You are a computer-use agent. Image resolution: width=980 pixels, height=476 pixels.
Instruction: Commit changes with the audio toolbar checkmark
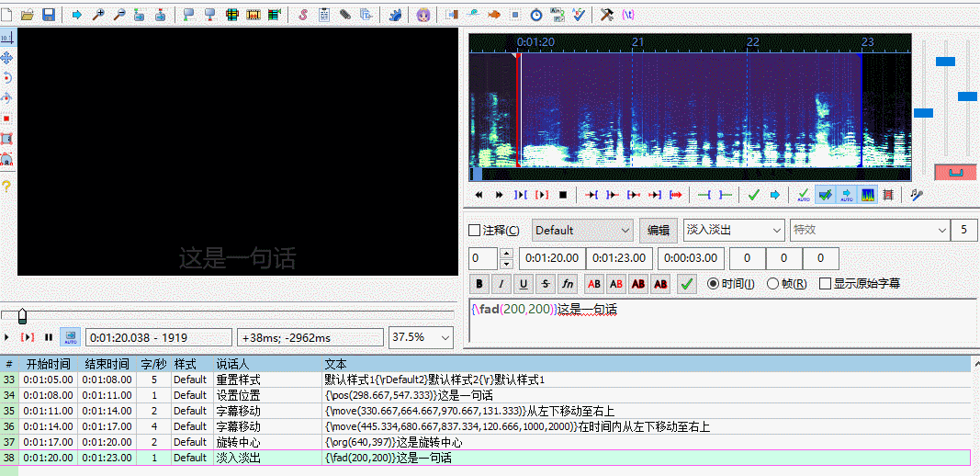click(x=753, y=195)
